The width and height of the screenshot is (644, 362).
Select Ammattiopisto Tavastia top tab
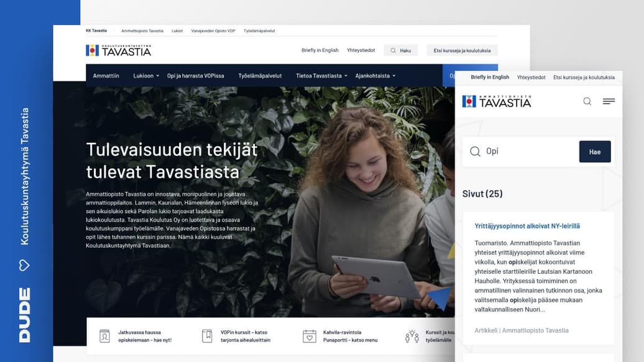(x=142, y=31)
